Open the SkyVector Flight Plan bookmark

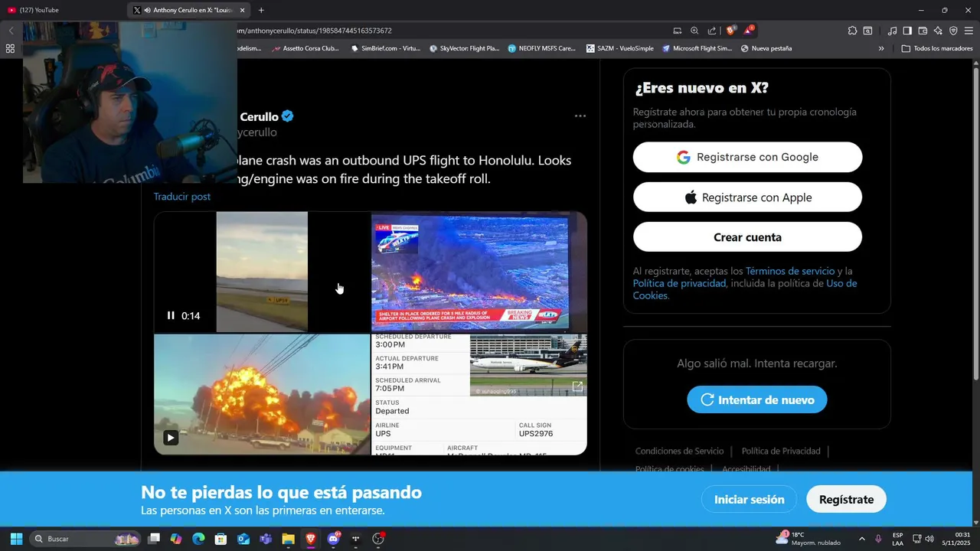coord(465,48)
